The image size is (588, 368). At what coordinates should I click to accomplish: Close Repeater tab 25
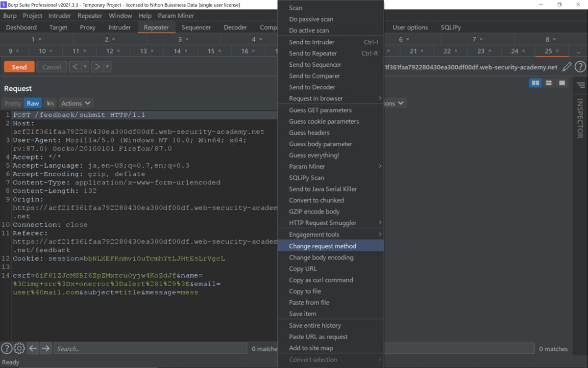point(557,51)
